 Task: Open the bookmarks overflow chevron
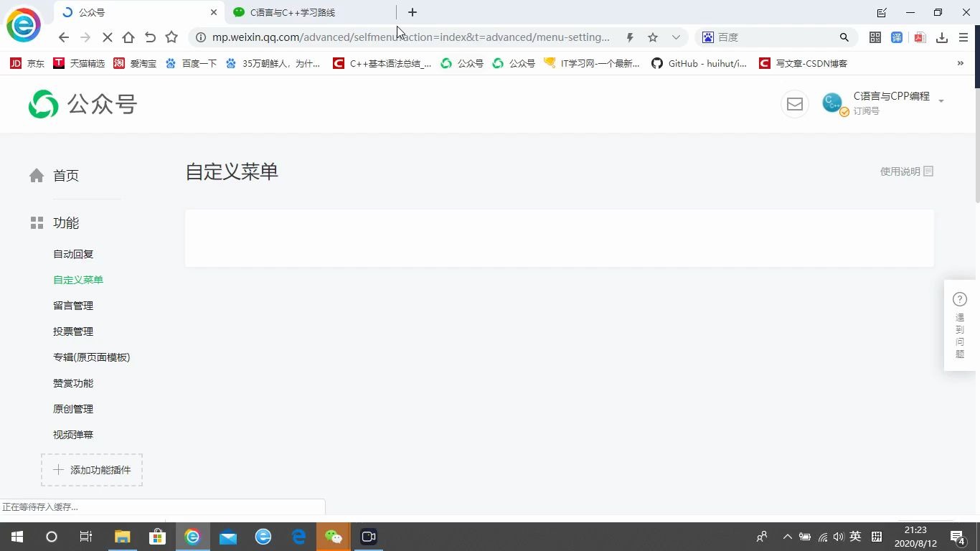tap(960, 63)
